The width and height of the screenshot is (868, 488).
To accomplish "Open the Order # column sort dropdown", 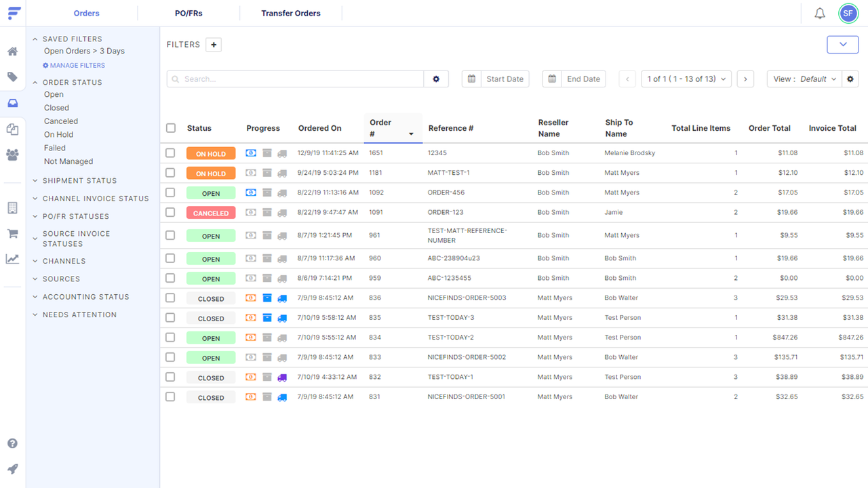I will 412,133.
